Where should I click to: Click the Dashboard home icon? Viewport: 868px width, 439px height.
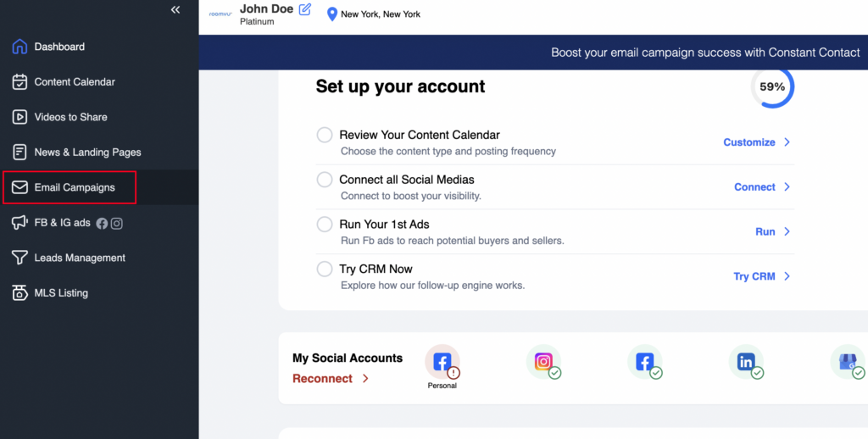tap(19, 47)
